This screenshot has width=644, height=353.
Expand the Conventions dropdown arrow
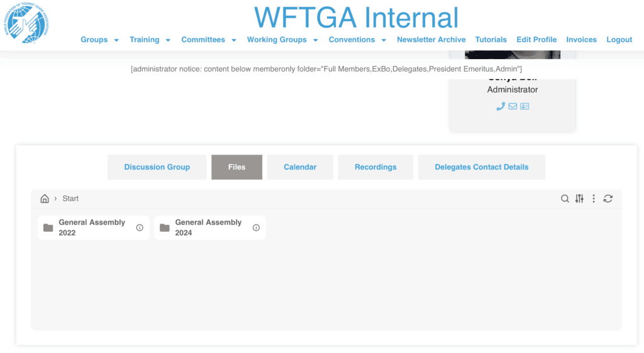click(384, 40)
